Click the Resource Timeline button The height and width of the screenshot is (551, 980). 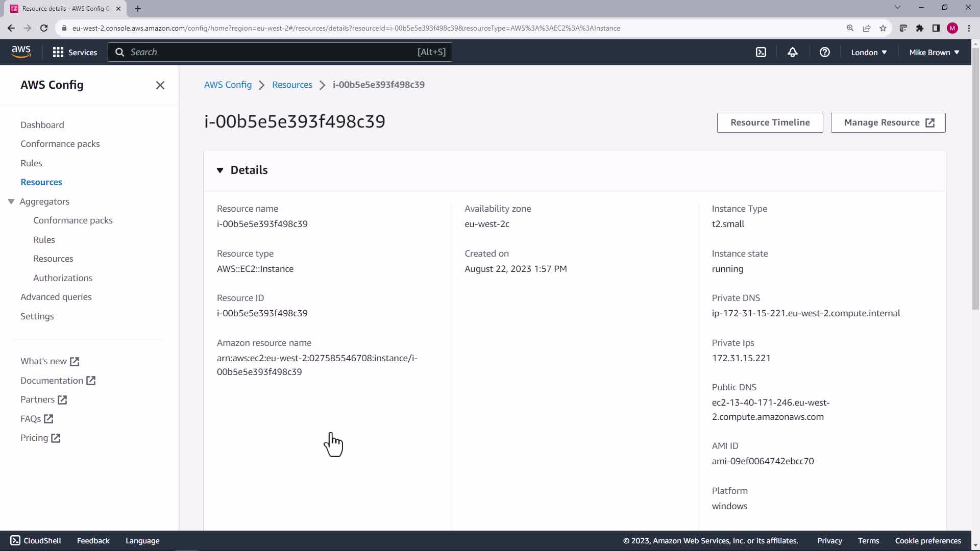click(770, 122)
